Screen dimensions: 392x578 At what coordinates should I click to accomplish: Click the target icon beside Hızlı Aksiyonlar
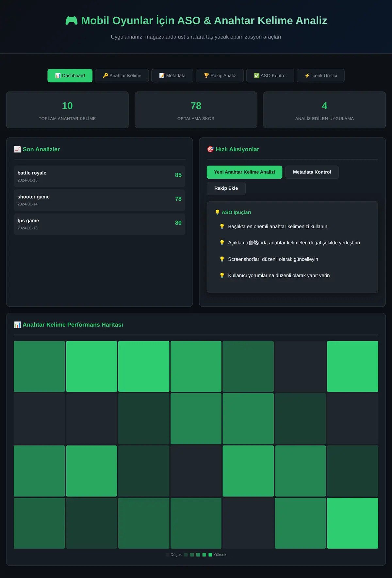pos(210,149)
